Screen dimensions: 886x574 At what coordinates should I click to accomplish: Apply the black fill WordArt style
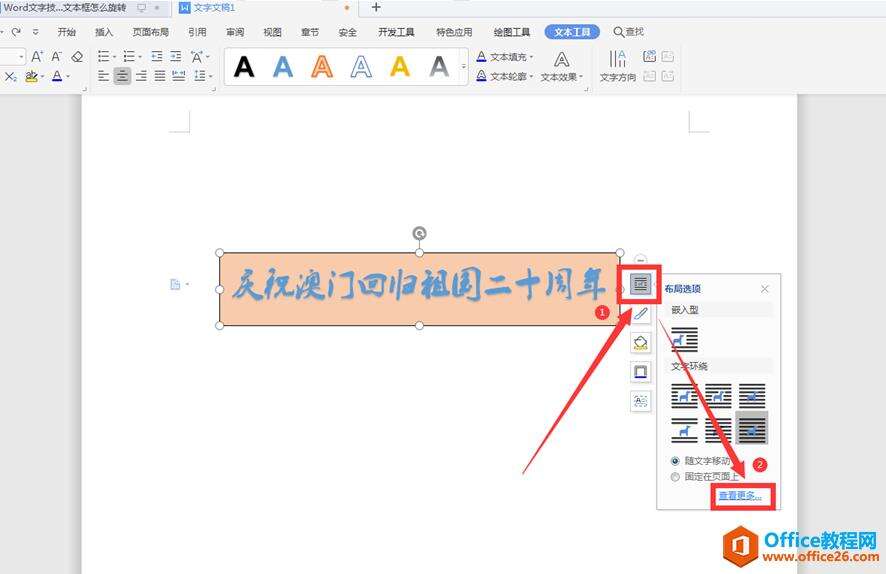click(x=244, y=67)
